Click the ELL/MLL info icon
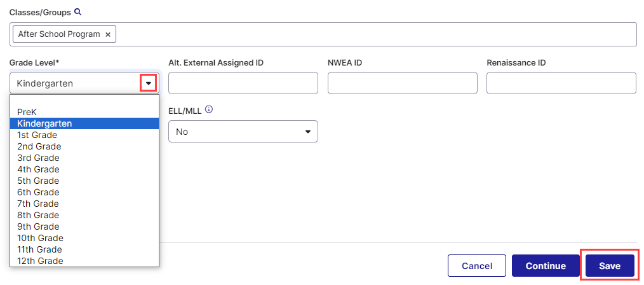Image resolution: width=644 pixels, height=285 pixels. (x=209, y=109)
